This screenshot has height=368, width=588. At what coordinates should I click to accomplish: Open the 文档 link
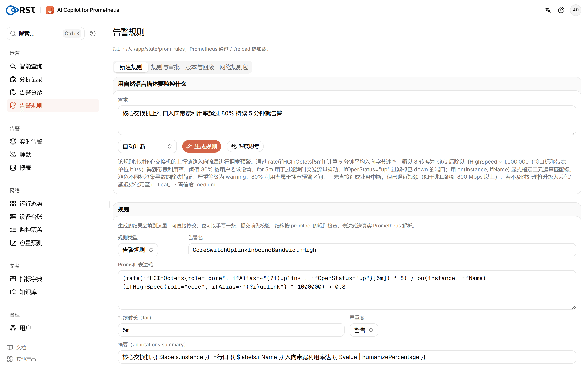pos(17,347)
